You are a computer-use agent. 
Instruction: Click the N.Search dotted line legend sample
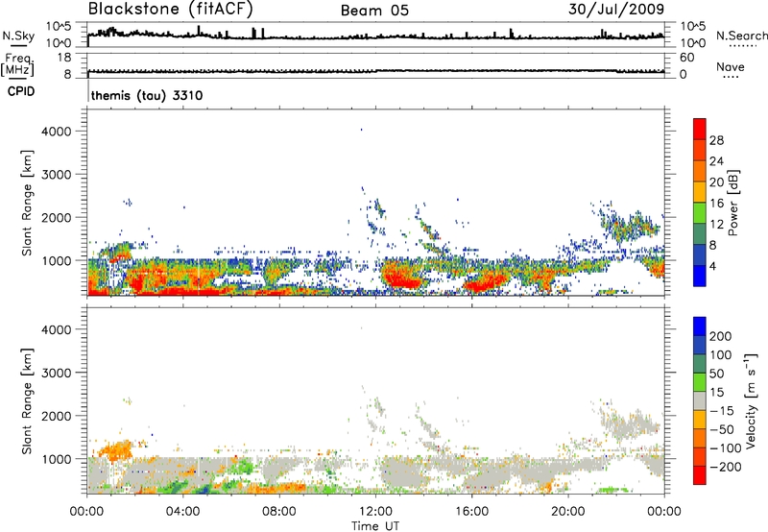741,46
